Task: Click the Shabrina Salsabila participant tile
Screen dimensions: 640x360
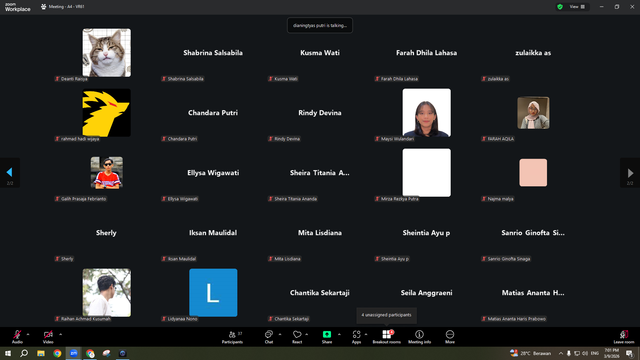Action: point(213,53)
